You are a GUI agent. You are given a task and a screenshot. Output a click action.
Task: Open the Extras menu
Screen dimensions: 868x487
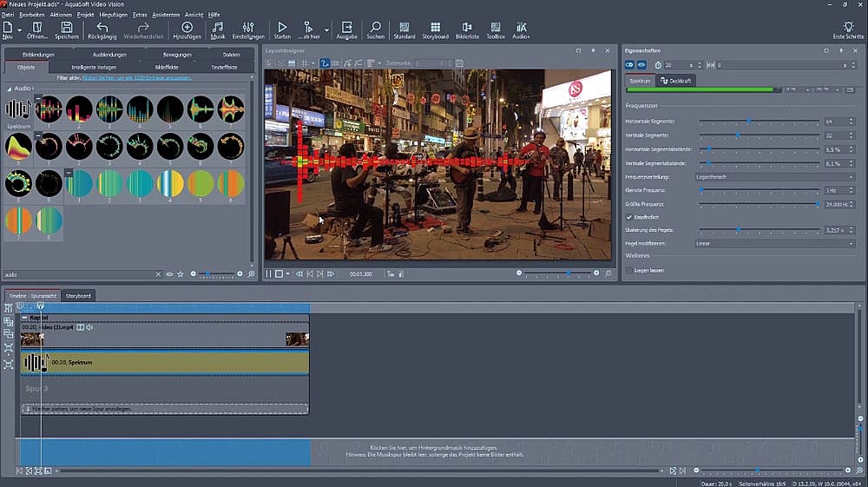pos(140,15)
